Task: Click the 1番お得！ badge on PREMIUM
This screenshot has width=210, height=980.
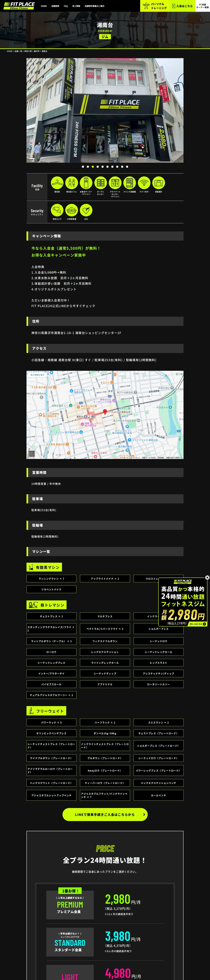Action: [x=70, y=891]
